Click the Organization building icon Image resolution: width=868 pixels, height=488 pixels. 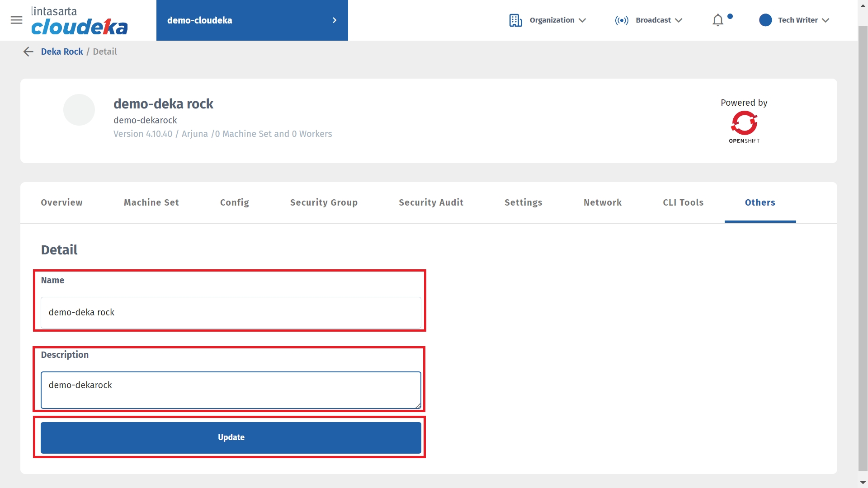(515, 20)
